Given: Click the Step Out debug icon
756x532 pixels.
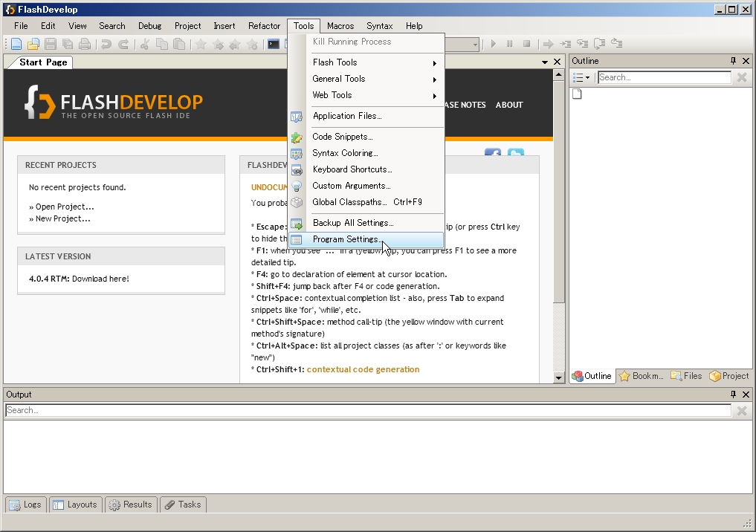Looking at the screenshot, I should point(617,43).
